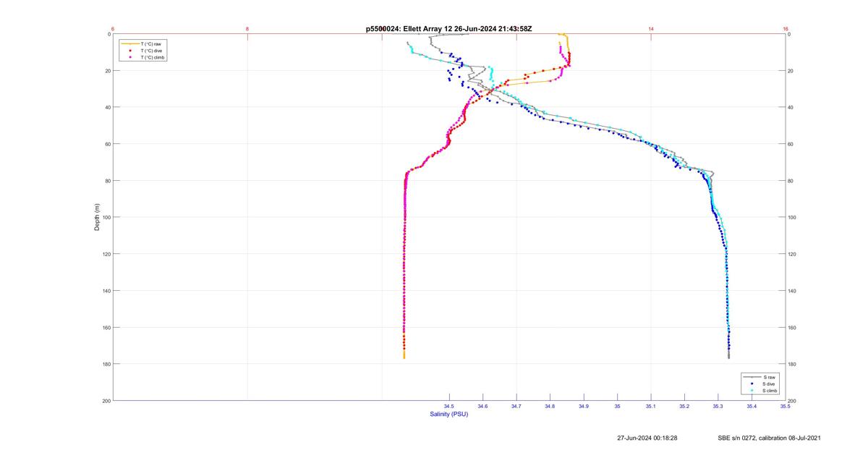Image resolution: width=868 pixels, height=450 pixels.
Task: Click the 60 tick on right depth axis
Action: coord(791,144)
